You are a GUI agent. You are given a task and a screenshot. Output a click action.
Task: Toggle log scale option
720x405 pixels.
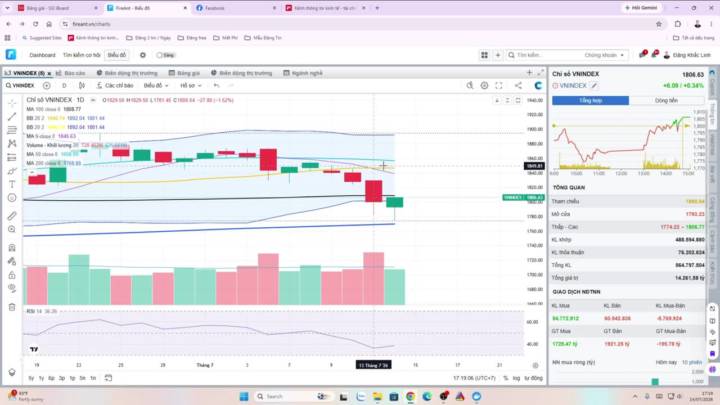point(516,378)
